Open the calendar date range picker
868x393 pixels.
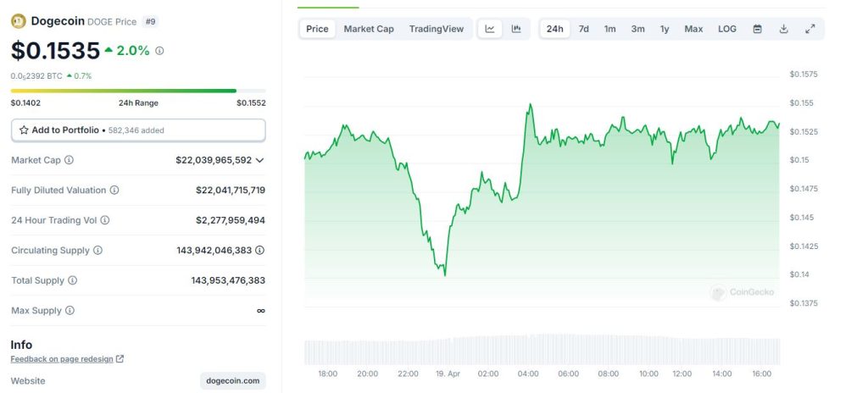758,29
